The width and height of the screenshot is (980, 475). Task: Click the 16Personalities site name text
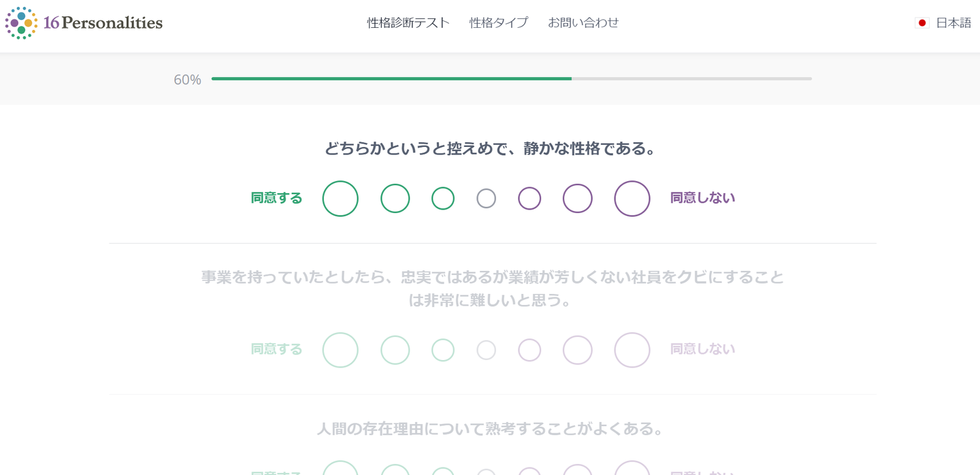103,23
